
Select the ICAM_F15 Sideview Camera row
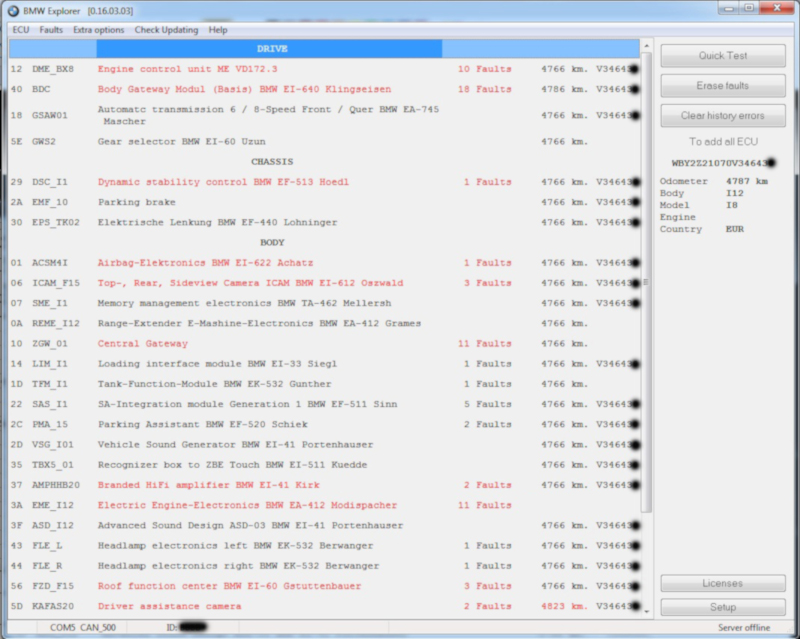coord(324,283)
